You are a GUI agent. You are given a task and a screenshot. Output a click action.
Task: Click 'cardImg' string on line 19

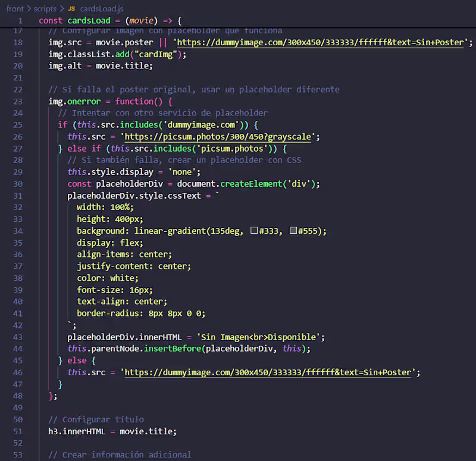pos(156,54)
